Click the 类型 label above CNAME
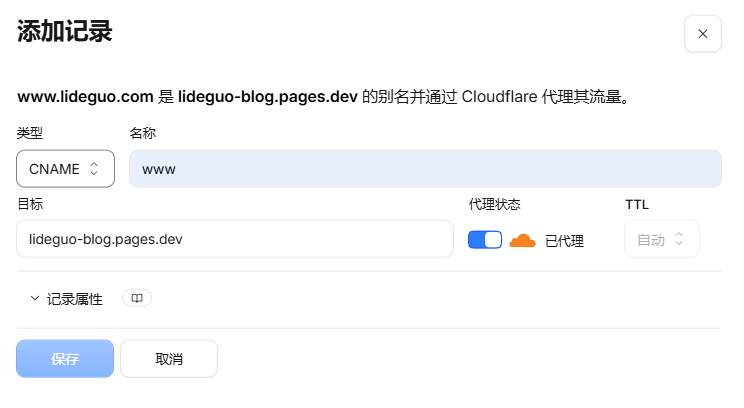This screenshot has height=408, width=744. [30, 133]
